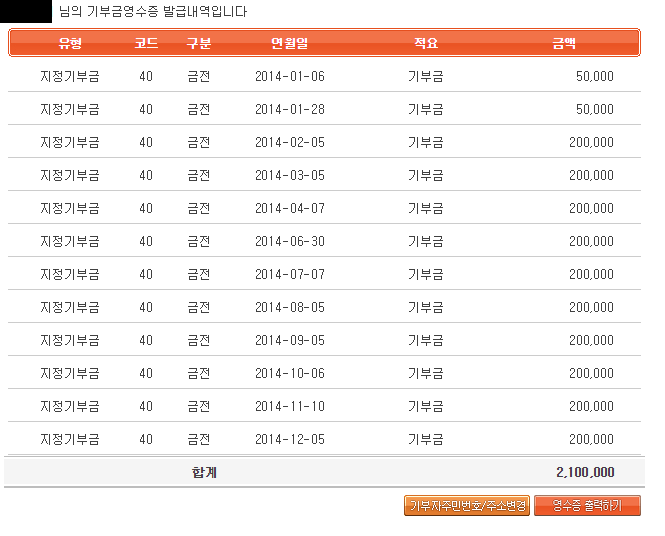Select the 연월일 column header
The image size is (665, 536).
(x=290, y=43)
